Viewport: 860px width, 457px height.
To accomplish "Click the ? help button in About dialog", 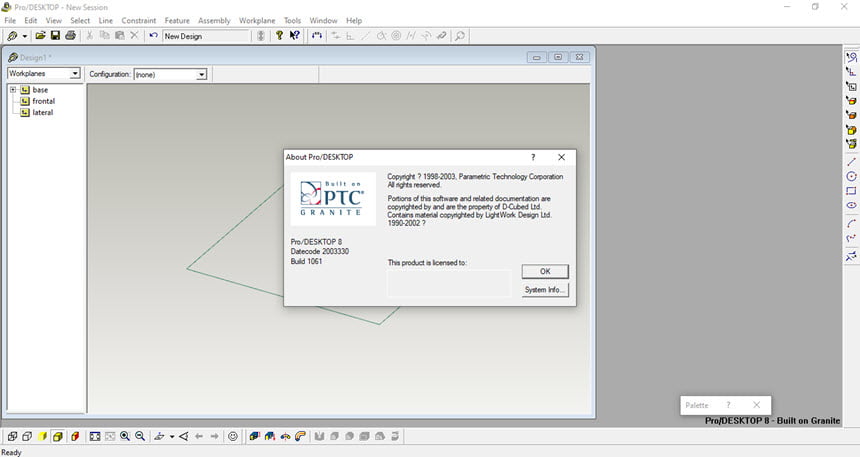I will (533, 157).
